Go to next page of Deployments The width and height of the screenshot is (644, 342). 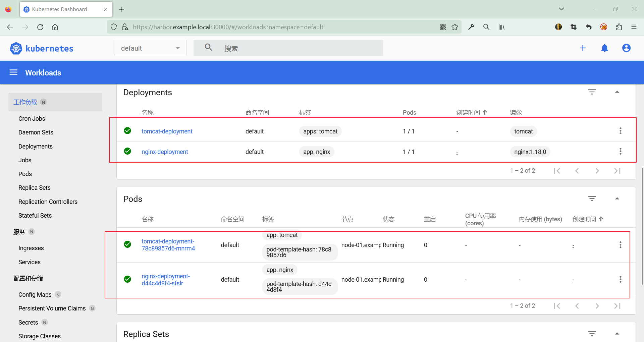pyautogui.click(x=597, y=171)
